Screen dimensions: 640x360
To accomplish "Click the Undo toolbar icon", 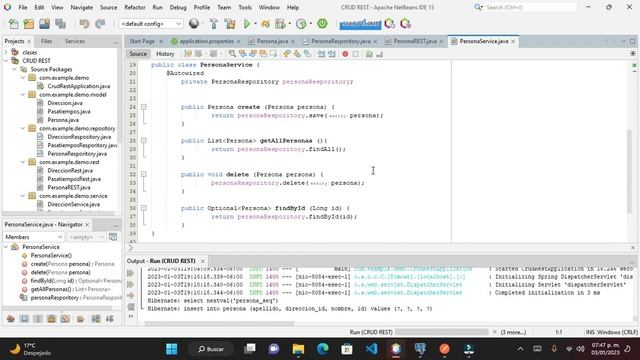I will click(84, 24).
